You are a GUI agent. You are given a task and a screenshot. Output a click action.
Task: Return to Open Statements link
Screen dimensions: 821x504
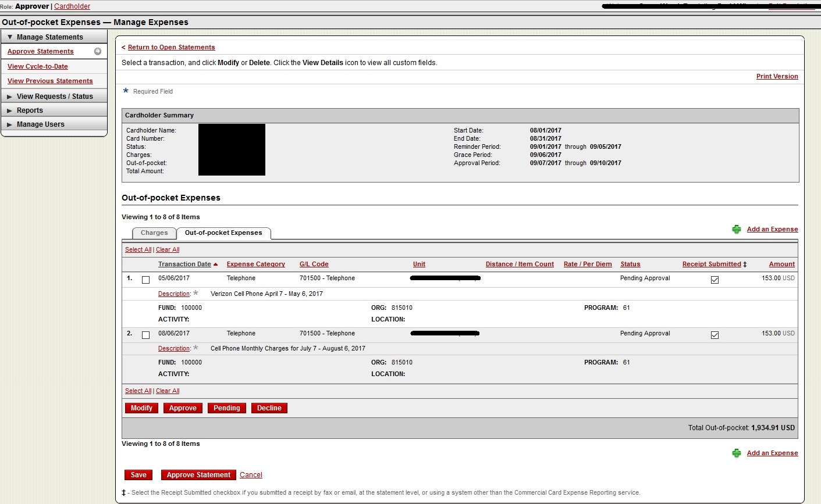172,47
